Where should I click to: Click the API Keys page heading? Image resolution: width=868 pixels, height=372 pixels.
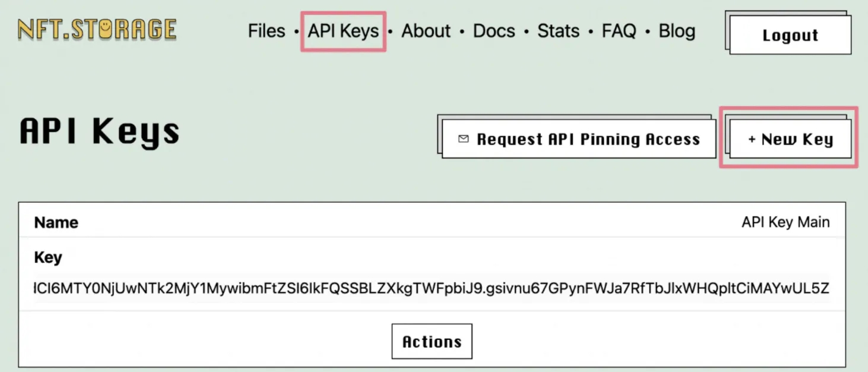click(100, 132)
